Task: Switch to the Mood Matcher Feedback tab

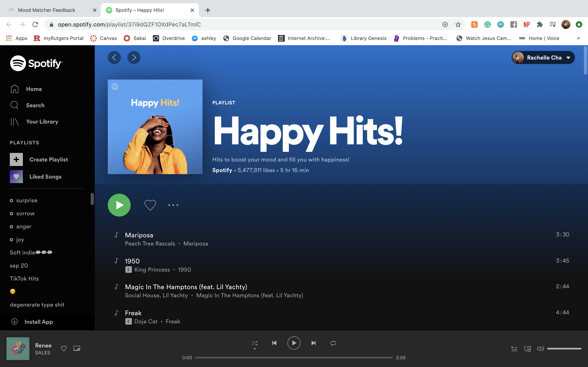Action: [x=47, y=10]
